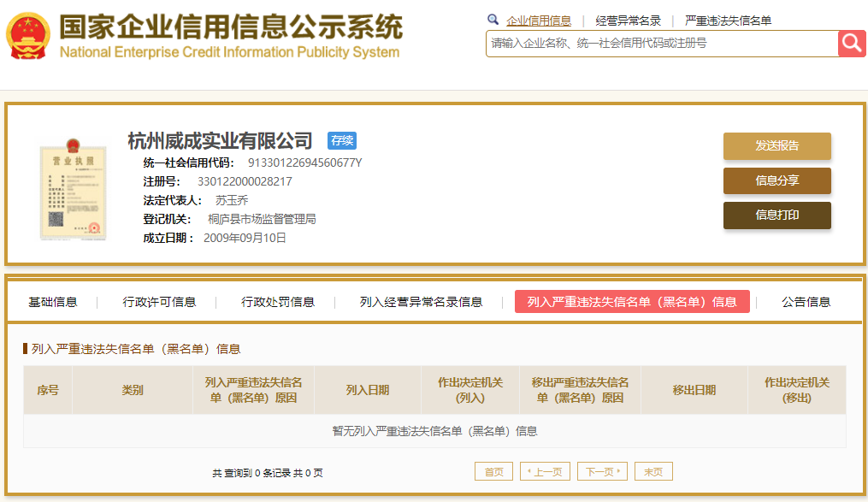Click the 信息分享 button
The image size is (868, 502).
pyautogui.click(x=777, y=180)
